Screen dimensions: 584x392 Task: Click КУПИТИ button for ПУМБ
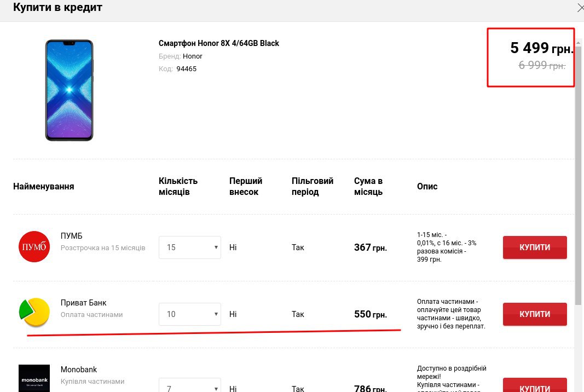point(535,247)
